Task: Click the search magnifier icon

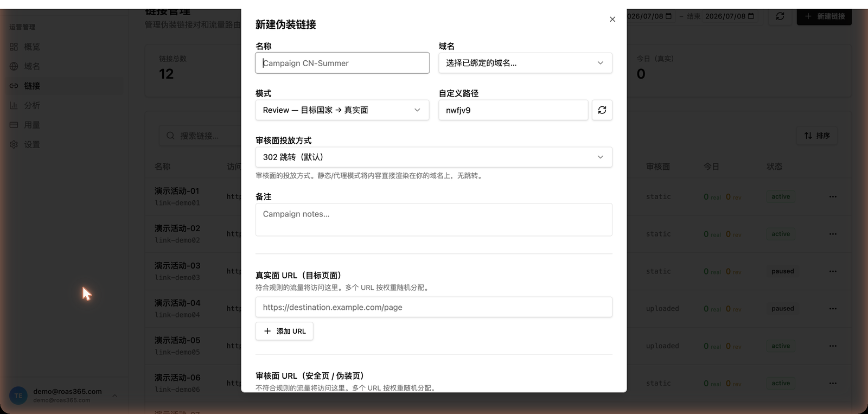Action: (170, 136)
